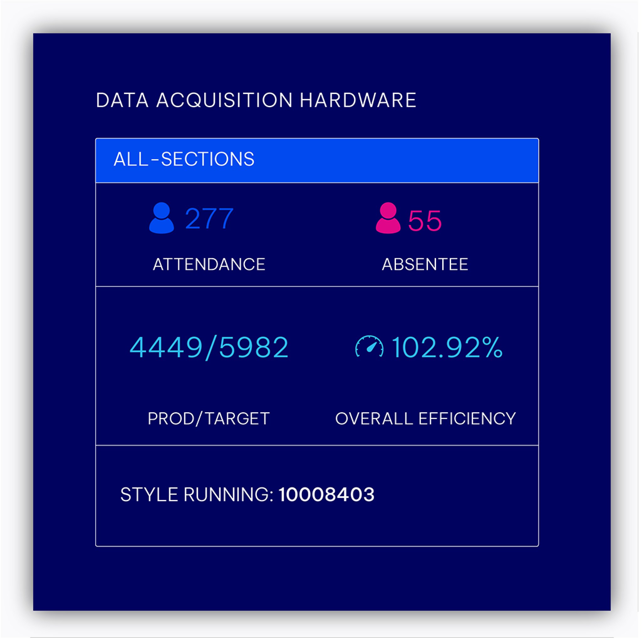This screenshot has height=644, width=644.
Task: Click the 4449/5982 production value
Action: pyautogui.click(x=209, y=347)
